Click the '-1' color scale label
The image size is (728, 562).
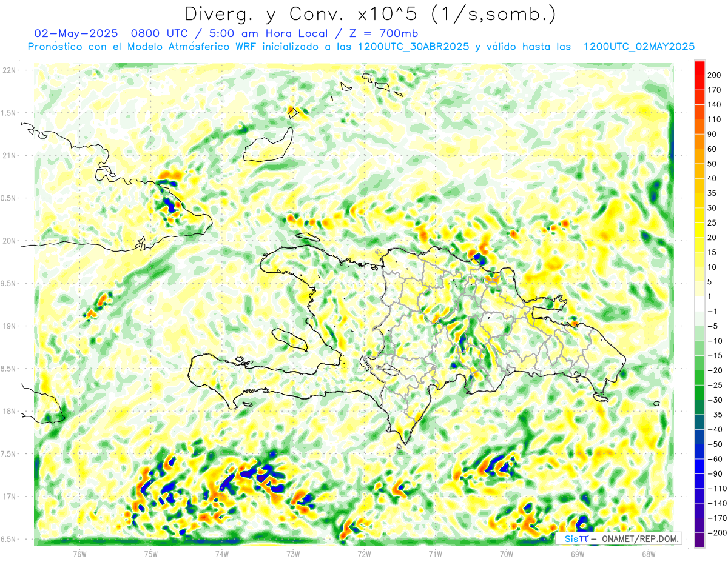click(713, 312)
